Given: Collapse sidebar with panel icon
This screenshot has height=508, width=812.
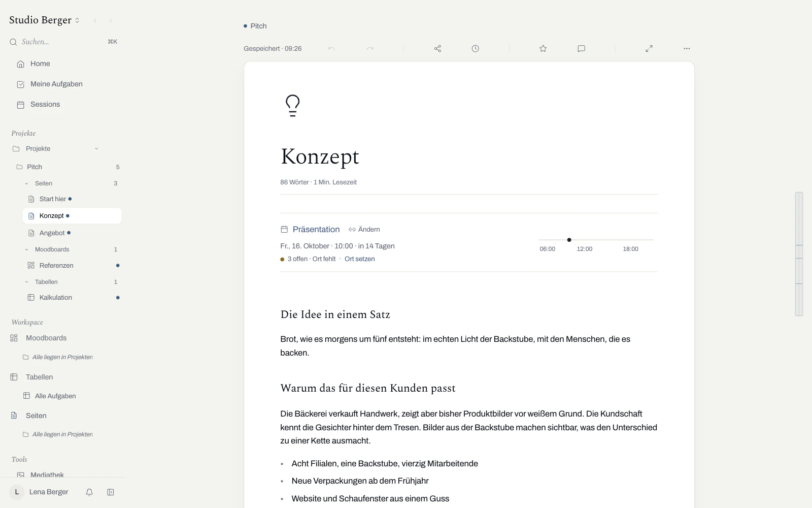Looking at the screenshot, I should (x=111, y=492).
